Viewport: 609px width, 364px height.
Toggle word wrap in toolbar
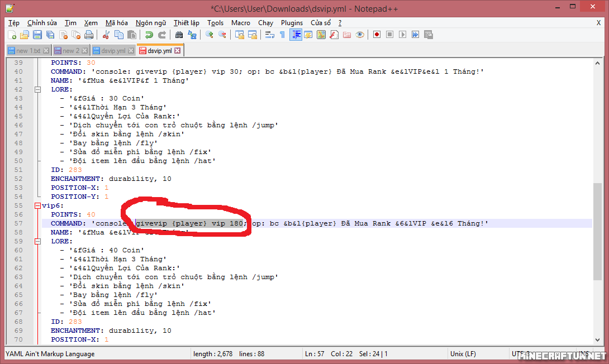point(269,35)
